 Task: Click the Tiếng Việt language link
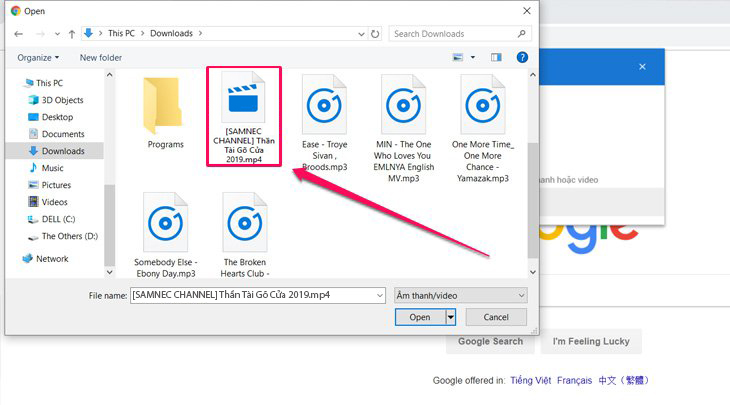(x=532, y=381)
